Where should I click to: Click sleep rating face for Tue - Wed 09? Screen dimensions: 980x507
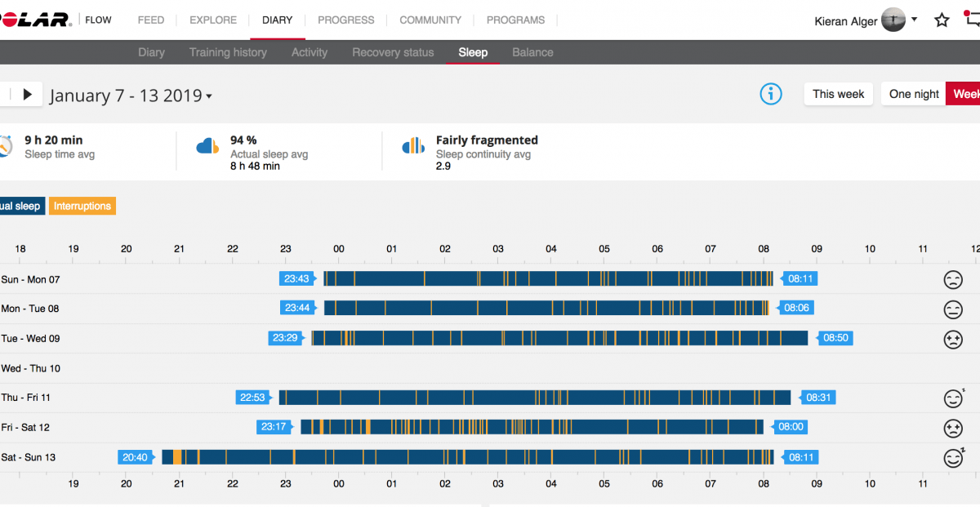click(952, 339)
